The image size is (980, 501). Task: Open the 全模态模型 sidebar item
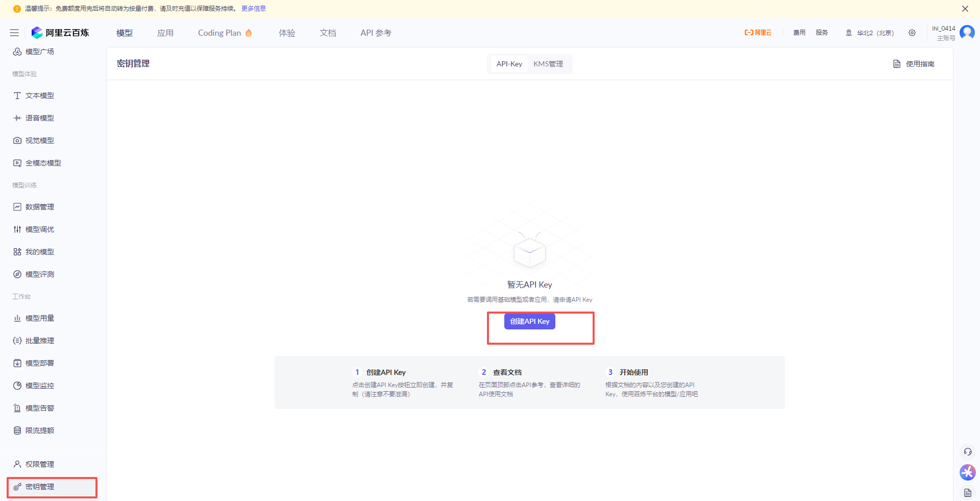(37, 163)
